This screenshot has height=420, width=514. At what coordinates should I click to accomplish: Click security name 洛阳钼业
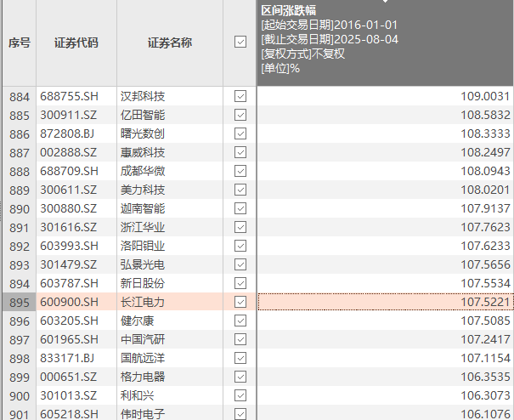pyautogui.click(x=143, y=246)
